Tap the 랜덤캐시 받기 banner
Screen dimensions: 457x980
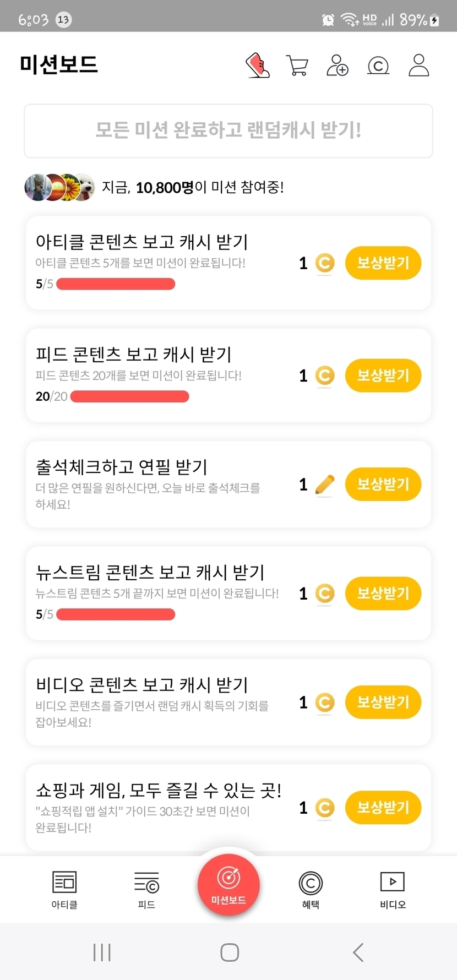228,130
